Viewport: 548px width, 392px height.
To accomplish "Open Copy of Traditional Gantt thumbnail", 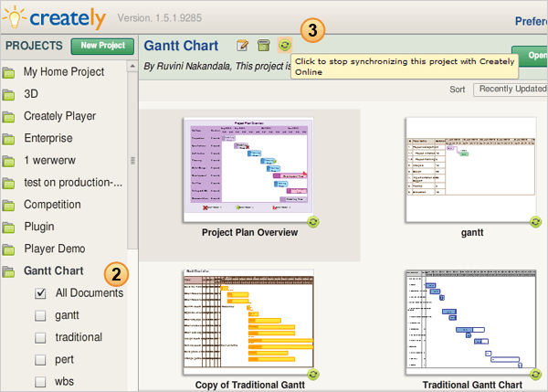I will tap(248, 322).
